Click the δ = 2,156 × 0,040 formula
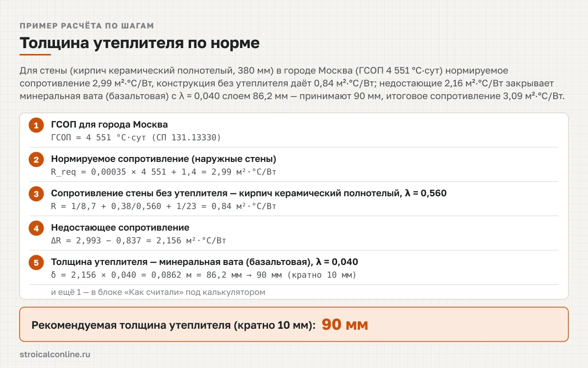 click(x=204, y=275)
